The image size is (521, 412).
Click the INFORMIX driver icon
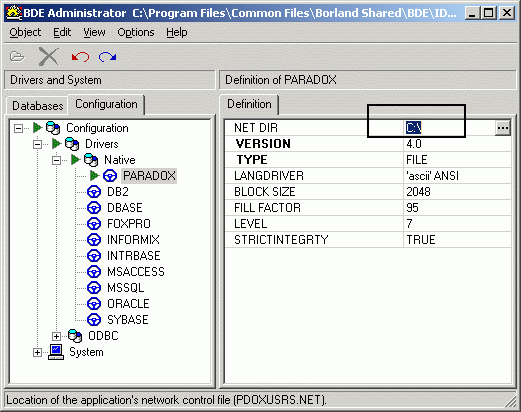[94, 240]
